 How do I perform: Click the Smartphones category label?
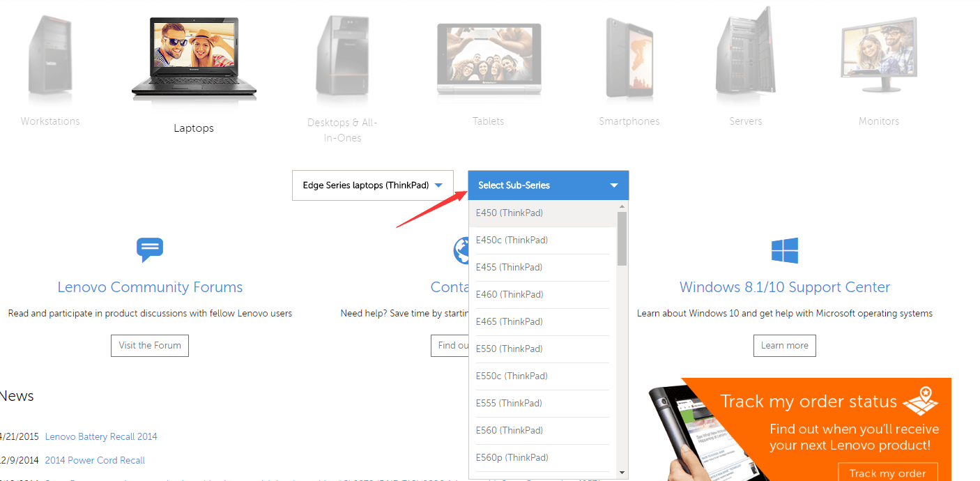click(629, 121)
